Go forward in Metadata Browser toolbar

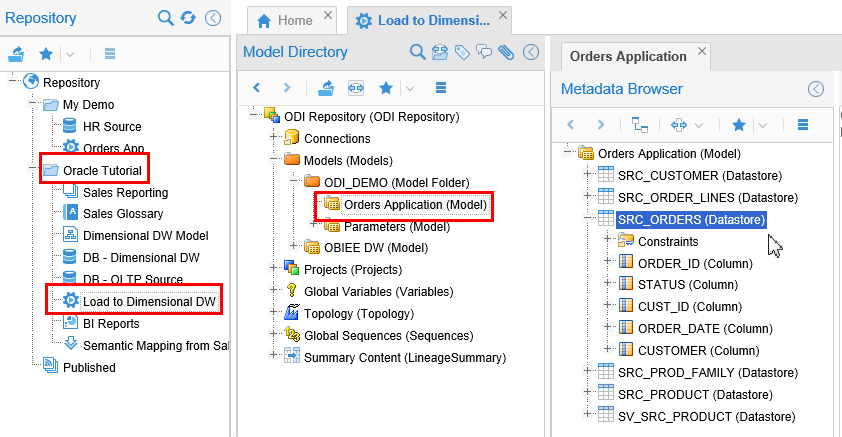601,125
